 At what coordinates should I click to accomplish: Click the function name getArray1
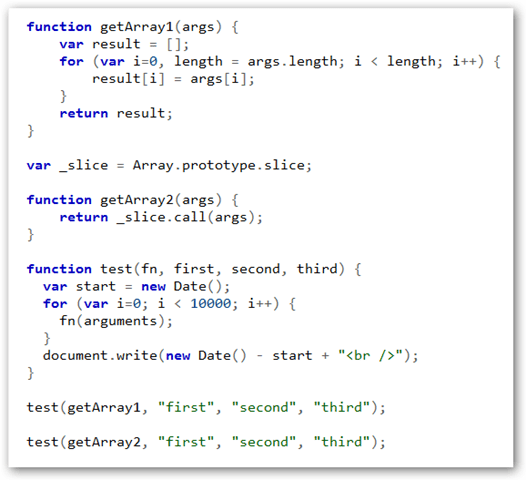137,27
